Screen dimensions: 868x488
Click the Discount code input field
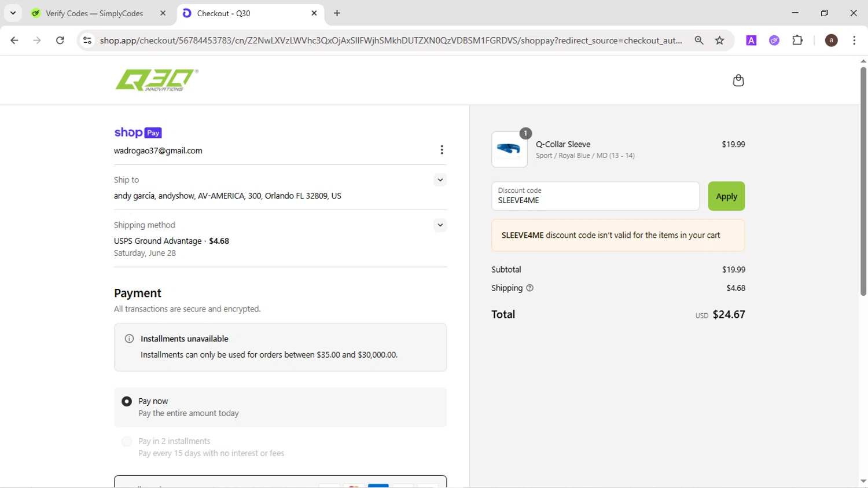pos(595,196)
